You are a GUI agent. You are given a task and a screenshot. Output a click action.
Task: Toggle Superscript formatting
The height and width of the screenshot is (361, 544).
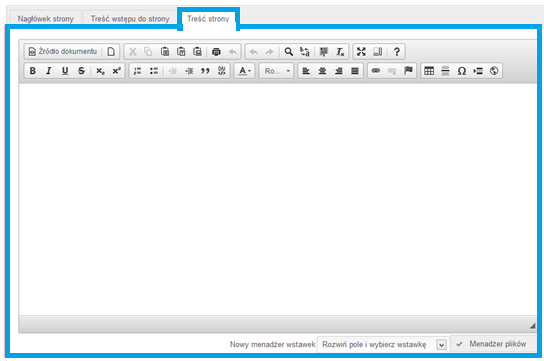click(117, 71)
